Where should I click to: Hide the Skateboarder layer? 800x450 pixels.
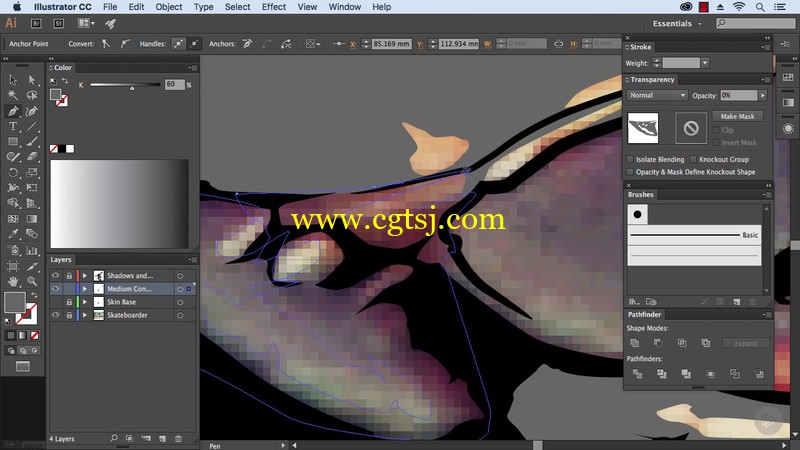point(56,315)
